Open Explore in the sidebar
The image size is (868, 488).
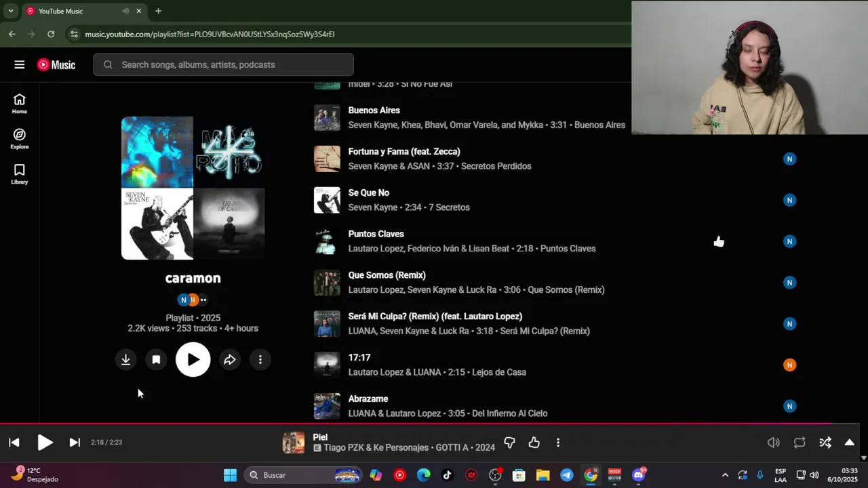tap(19, 139)
